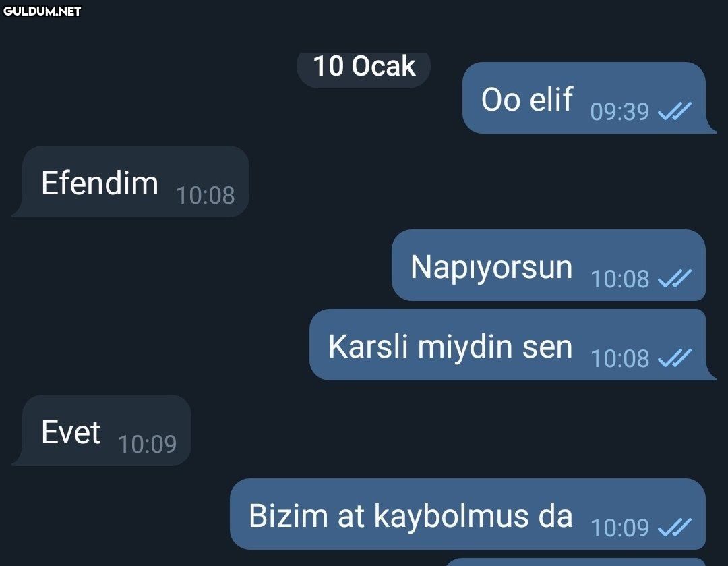Select the '10 Ocak' date badge
The height and width of the screenshot is (566, 728).
click(x=363, y=66)
